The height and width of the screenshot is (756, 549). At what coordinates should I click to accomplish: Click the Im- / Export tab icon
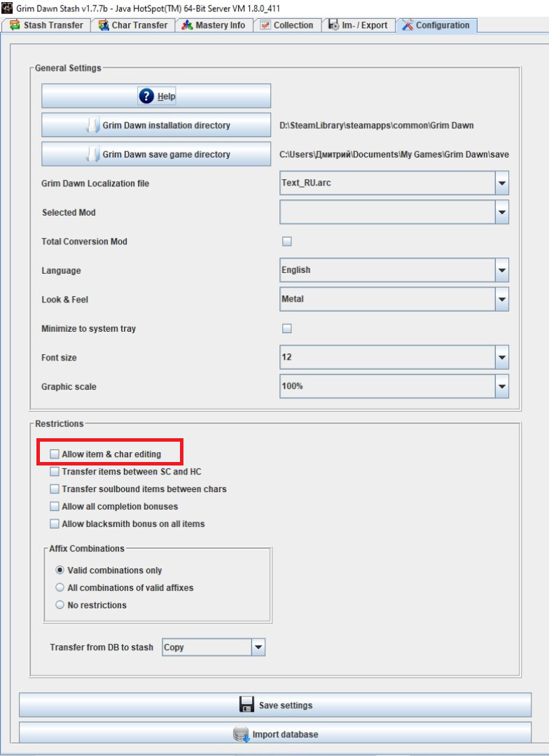click(x=334, y=25)
